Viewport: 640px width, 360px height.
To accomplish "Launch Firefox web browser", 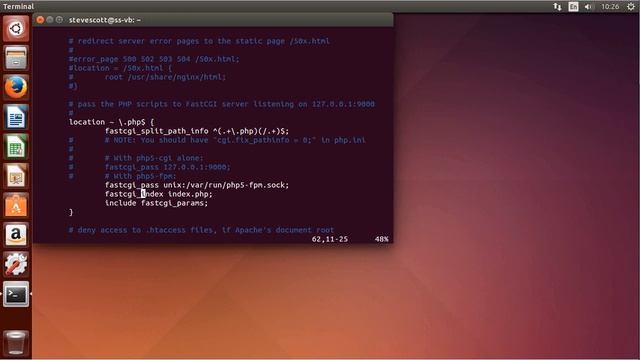I will pyautogui.click(x=16, y=87).
